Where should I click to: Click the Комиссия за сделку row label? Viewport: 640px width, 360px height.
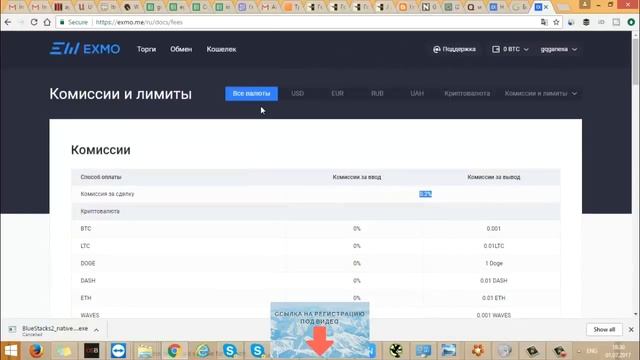pyautogui.click(x=107, y=194)
